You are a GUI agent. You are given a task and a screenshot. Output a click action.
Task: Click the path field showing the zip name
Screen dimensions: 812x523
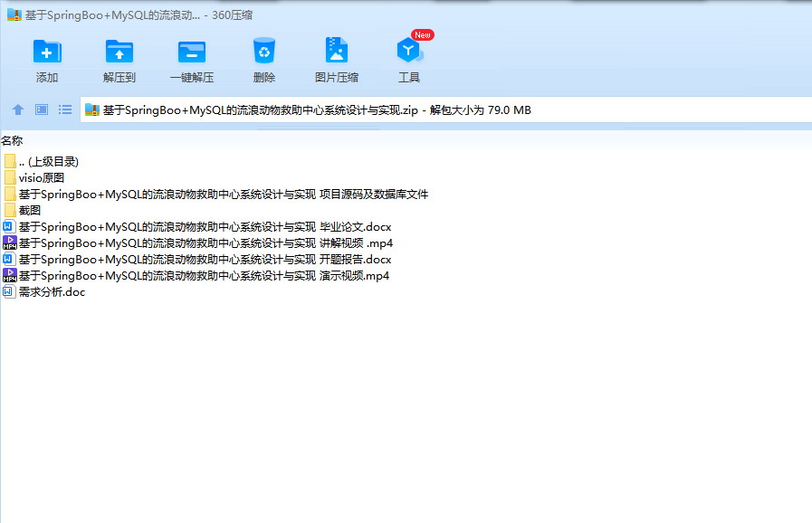tap(446, 109)
